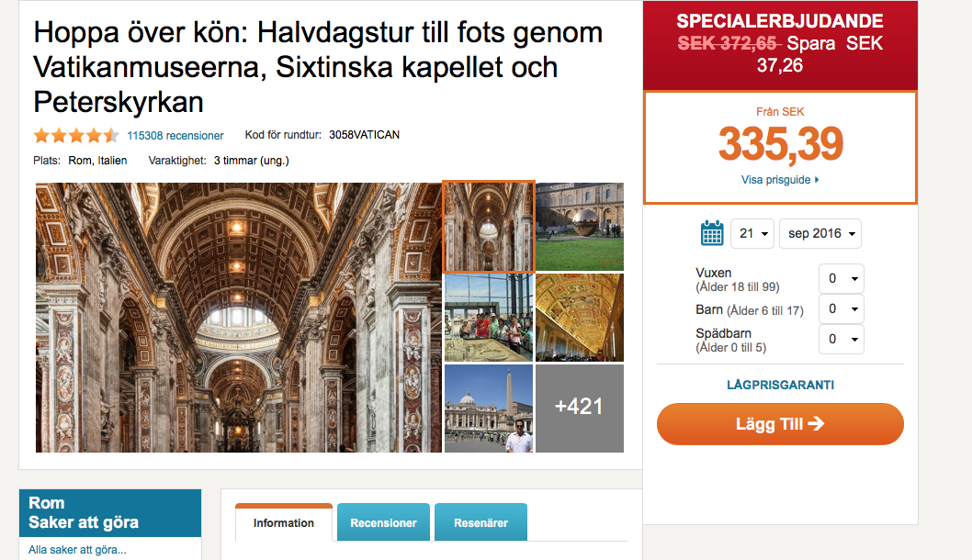Image resolution: width=972 pixels, height=560 pixels.
Task: Open the calendar date picker icon
Action: pyautogui.click(x=712, y=233)
